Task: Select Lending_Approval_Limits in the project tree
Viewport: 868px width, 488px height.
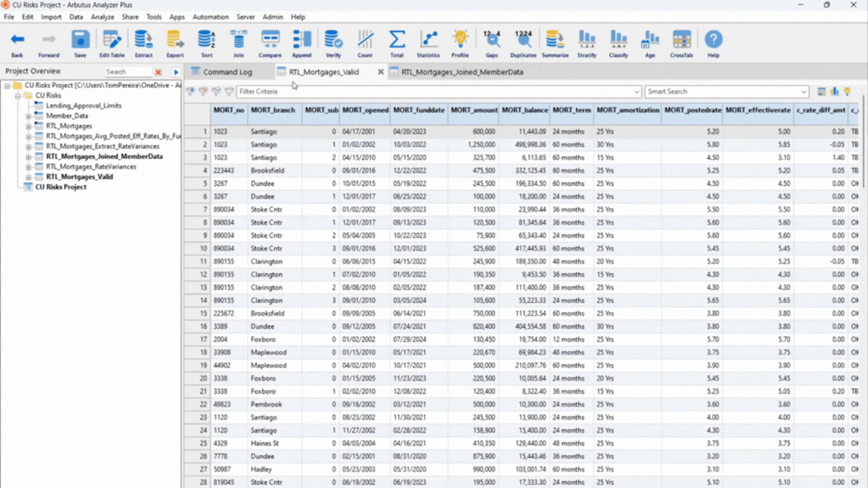Action: [84, 105]
